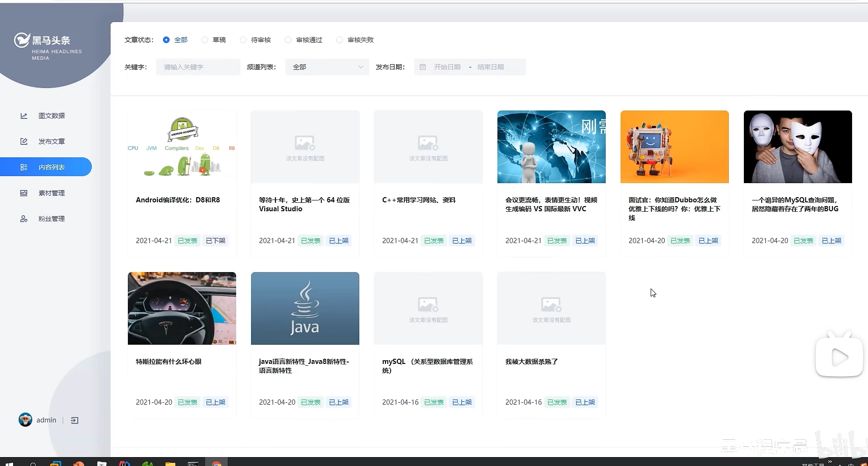Open the globe thumbnail of the 会议更流畅 article
Screen dimensions: 868x466
pyautogui.click(x=551, y=147)
